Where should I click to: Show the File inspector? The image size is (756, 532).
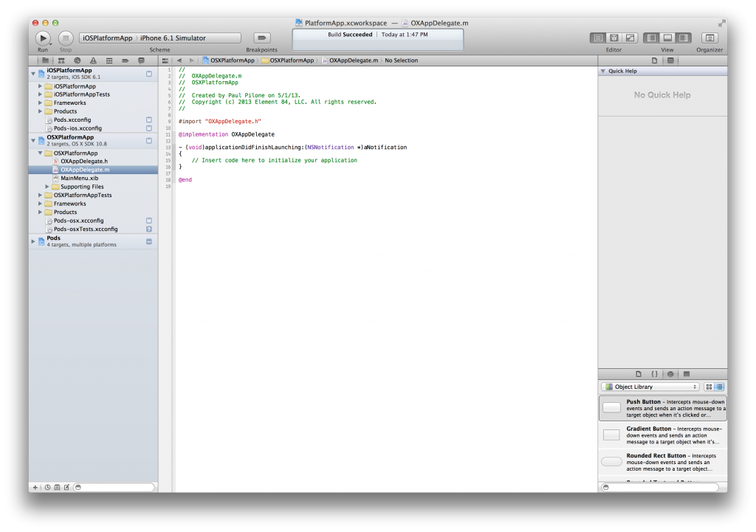click(654, 61)
